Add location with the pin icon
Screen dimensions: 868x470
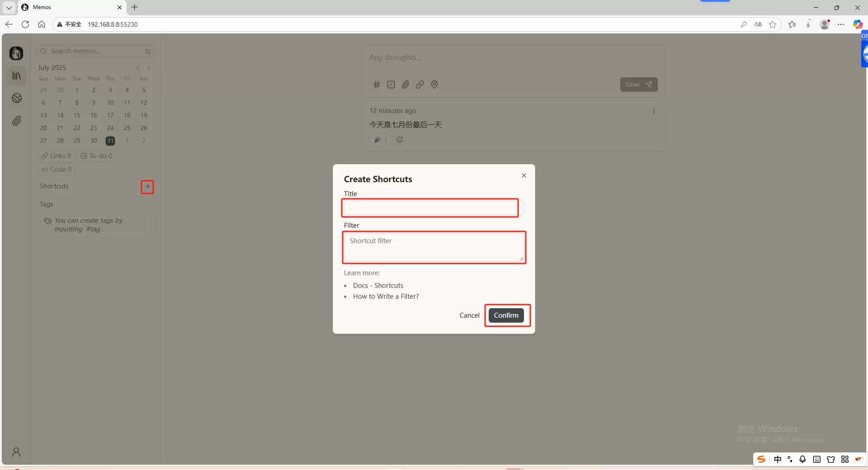click(434, 85)
